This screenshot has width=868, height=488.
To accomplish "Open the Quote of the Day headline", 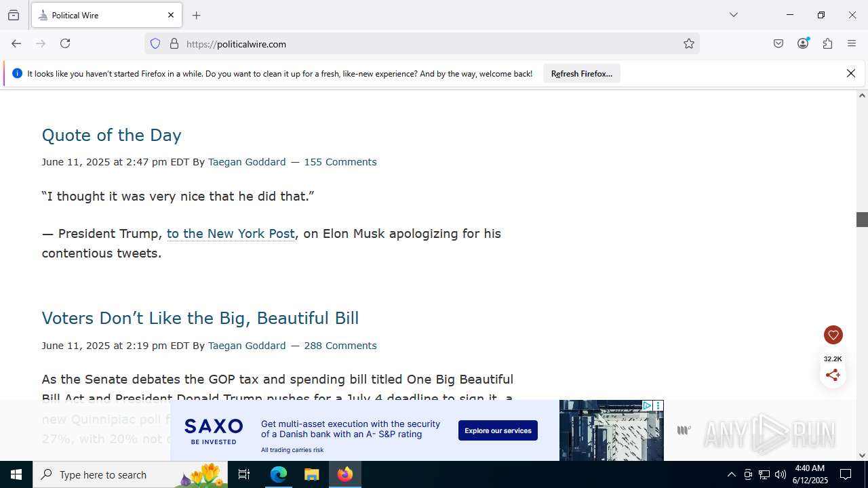I will pyautogui.click(x=111, y=135).
